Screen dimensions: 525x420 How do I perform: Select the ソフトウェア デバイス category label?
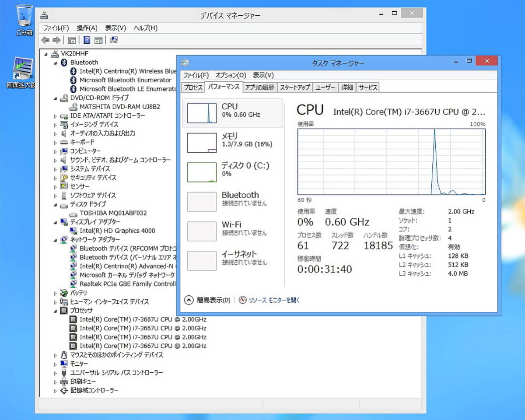point(93,195)
